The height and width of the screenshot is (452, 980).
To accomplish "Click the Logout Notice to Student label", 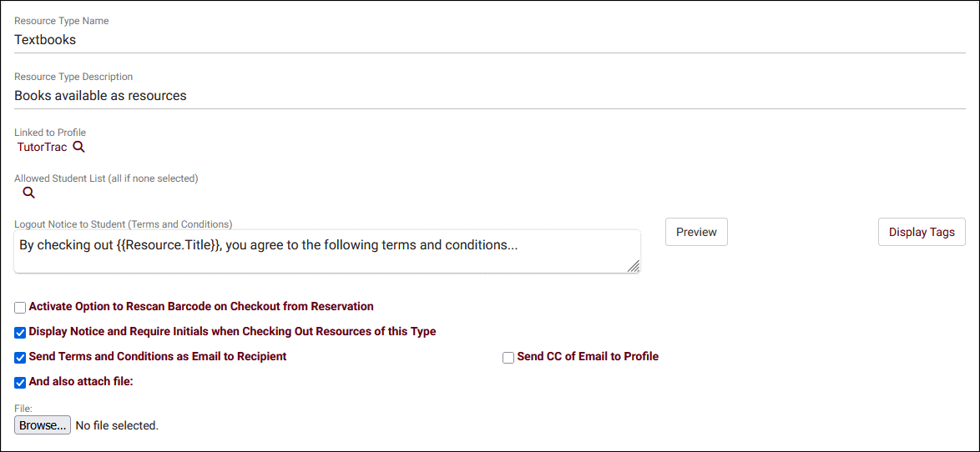I will [x=124, y=223].
